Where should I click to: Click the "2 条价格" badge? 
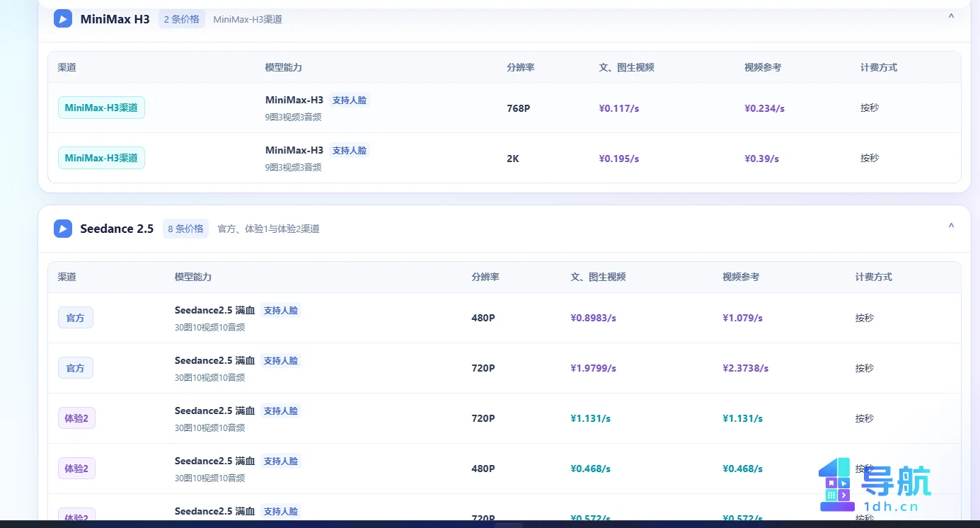[x=182, y=19]
